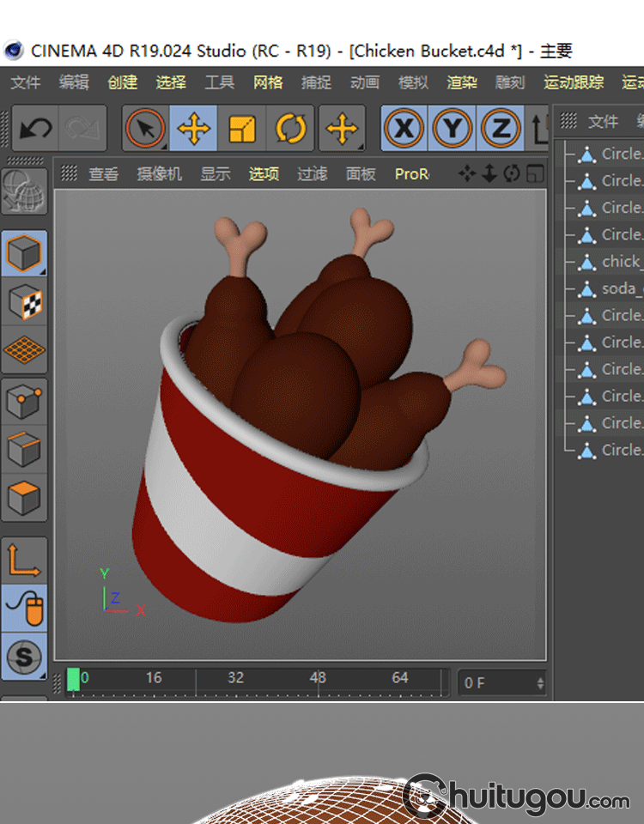Toggle the Y axis lock

(453, 130)
